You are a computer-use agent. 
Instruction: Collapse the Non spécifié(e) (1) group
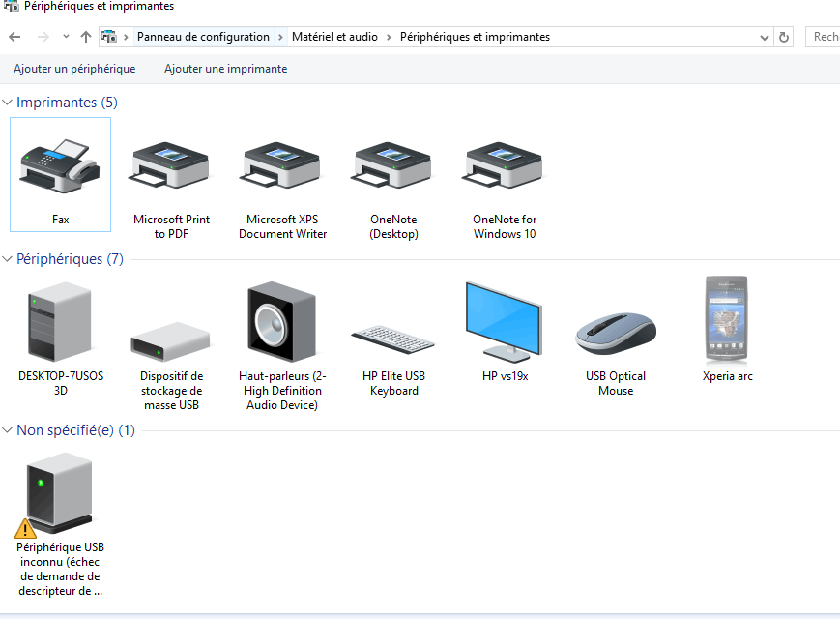[7, 429]
